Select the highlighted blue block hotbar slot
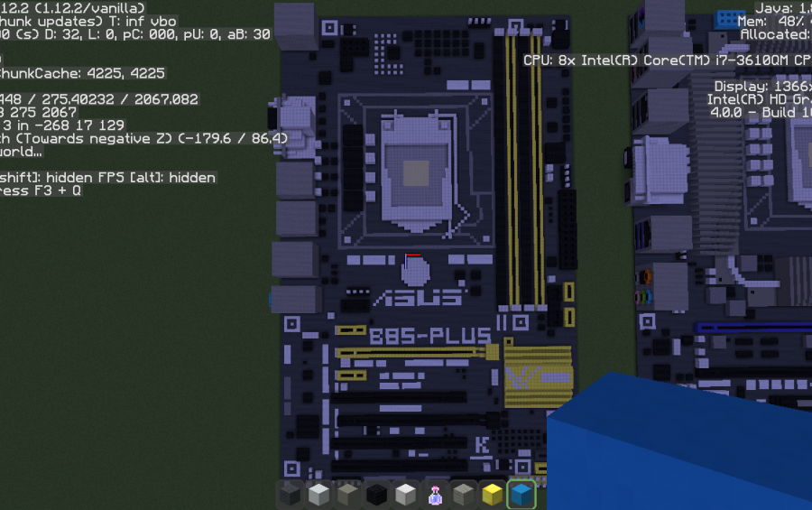This screenshot has width=812, height=510. (521, 495)
